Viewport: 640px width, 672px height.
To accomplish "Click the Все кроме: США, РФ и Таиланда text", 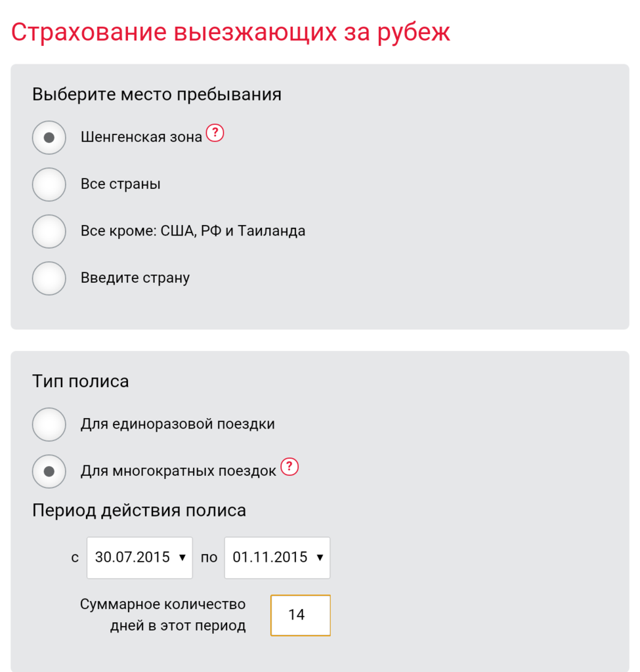I will pyautogui.click(x=193, y=231).
